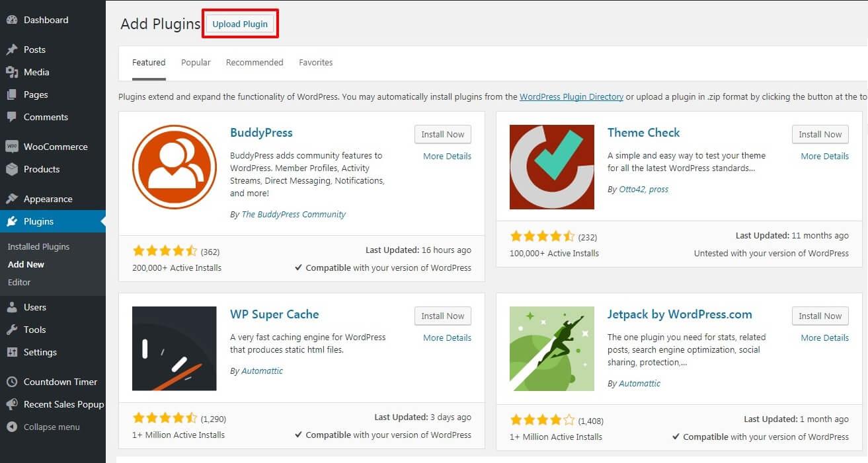Select Add New in Plugins submenu
Viewport: 868px width, 463px height.
[x=26, y=264]
